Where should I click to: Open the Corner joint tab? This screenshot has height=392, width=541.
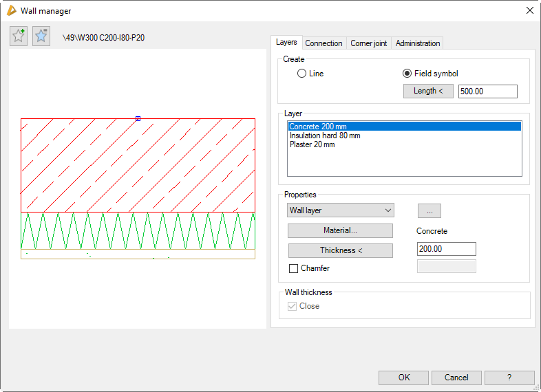pyautogui.click(x=369, y=43)
